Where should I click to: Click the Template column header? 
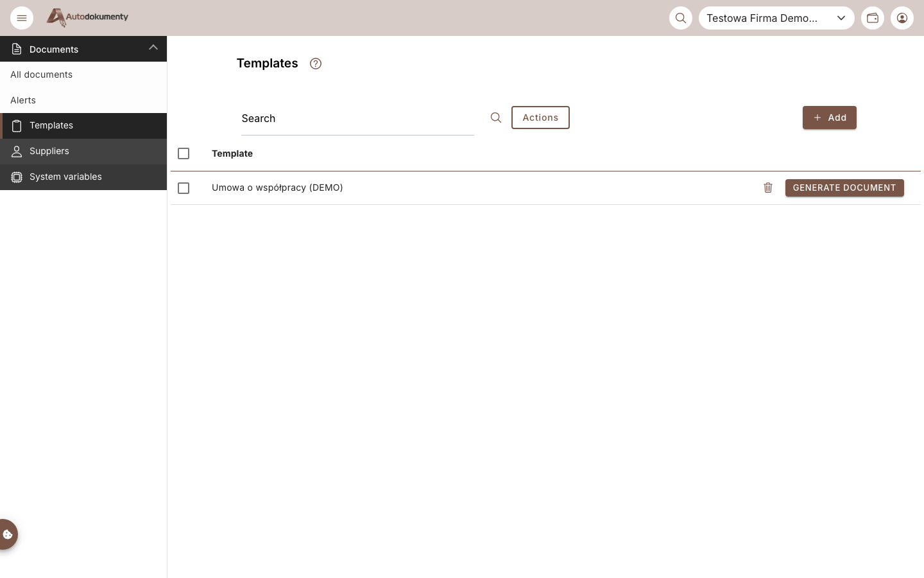click(232, 153)
